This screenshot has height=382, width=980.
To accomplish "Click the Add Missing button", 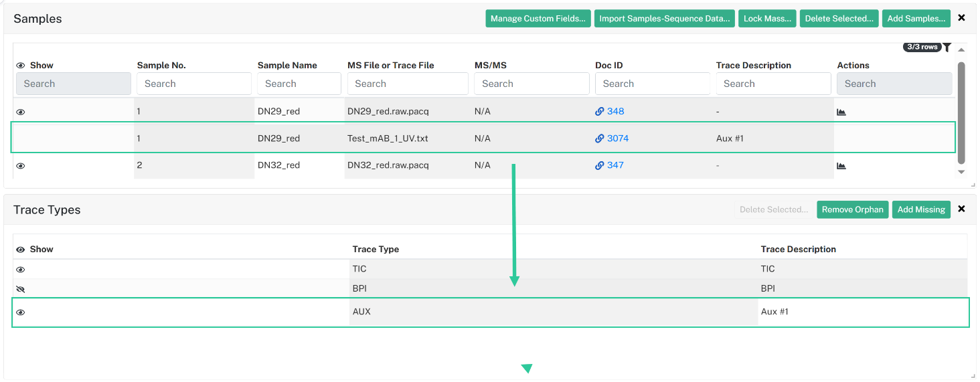I will [x=921, y=209].
